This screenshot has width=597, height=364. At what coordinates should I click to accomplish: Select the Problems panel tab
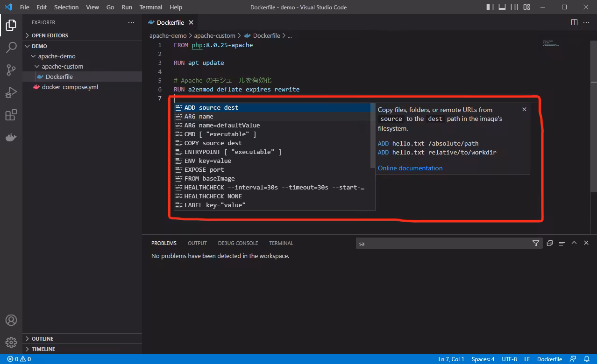164,243
